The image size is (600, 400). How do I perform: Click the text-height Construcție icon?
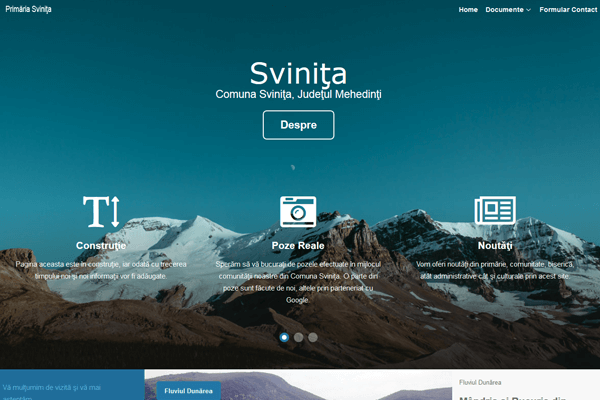point(101,211)
